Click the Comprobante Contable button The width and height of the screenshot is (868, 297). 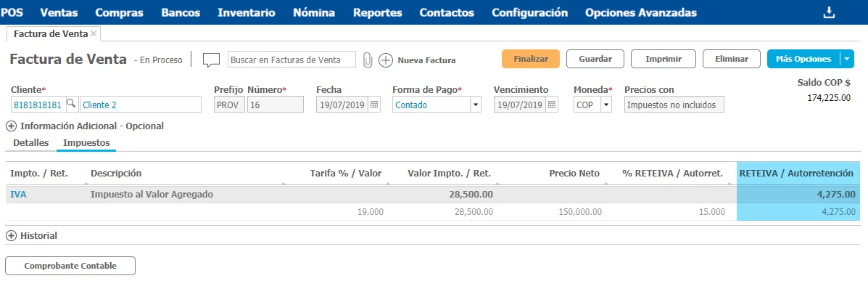(x=70, y=266)
